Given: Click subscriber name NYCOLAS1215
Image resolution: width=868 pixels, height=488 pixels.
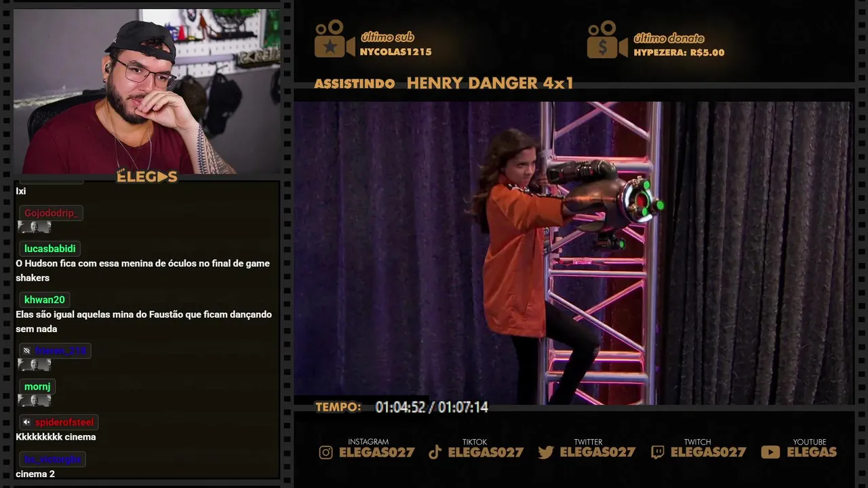Looking at the screenshot, I should [x=395, y=52].
